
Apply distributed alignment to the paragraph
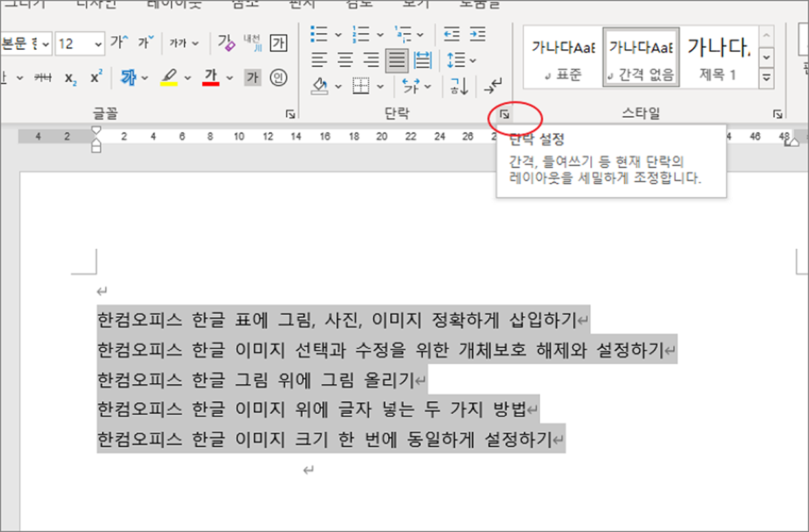(423, 60)
